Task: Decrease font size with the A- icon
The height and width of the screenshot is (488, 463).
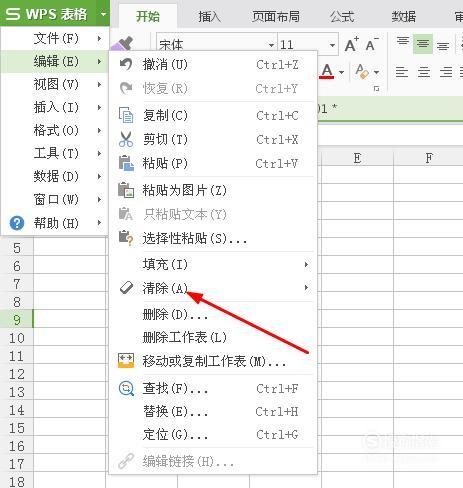Action: pyautogui.click(x=372, y=45)
